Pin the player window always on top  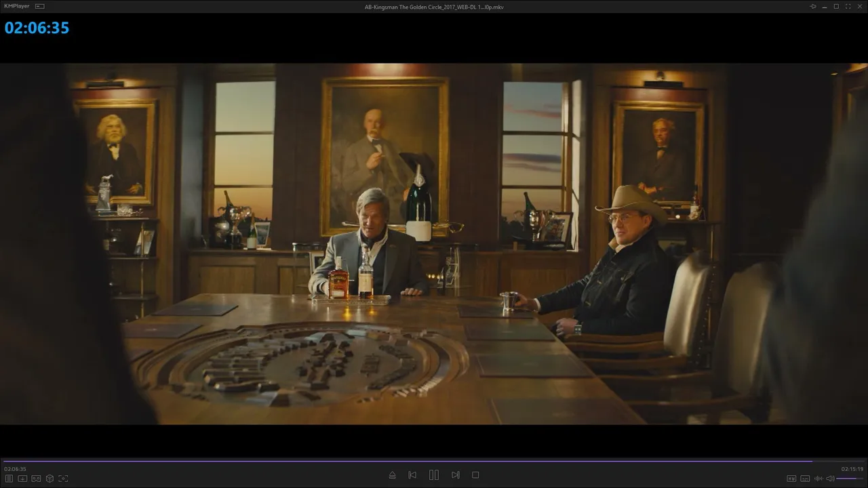coord(813,6)
